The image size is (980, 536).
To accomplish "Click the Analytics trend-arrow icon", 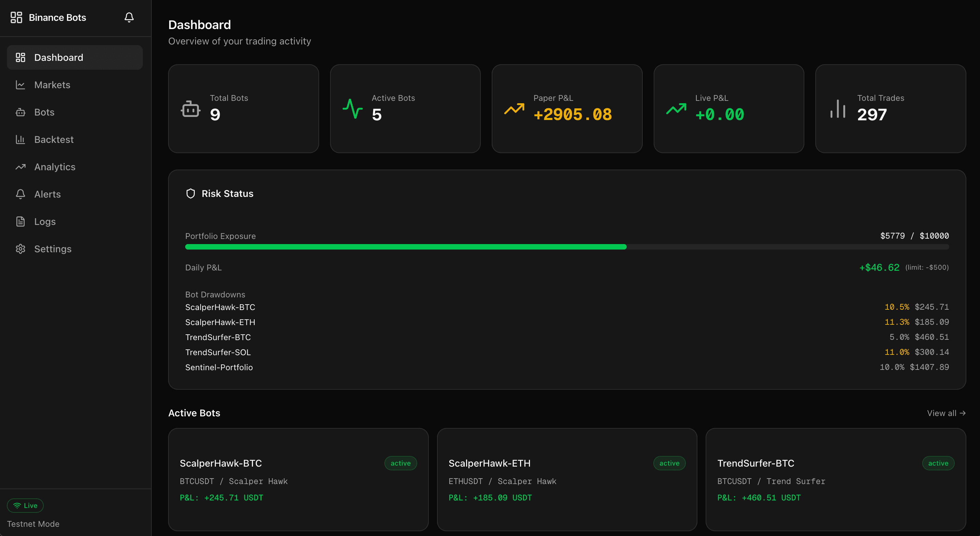I will pyautogui.click(x=21, y=167).
